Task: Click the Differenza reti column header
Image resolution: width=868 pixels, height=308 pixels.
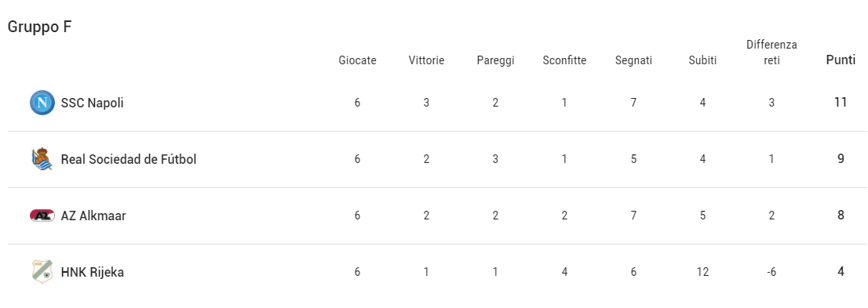Action: (771, 53)
